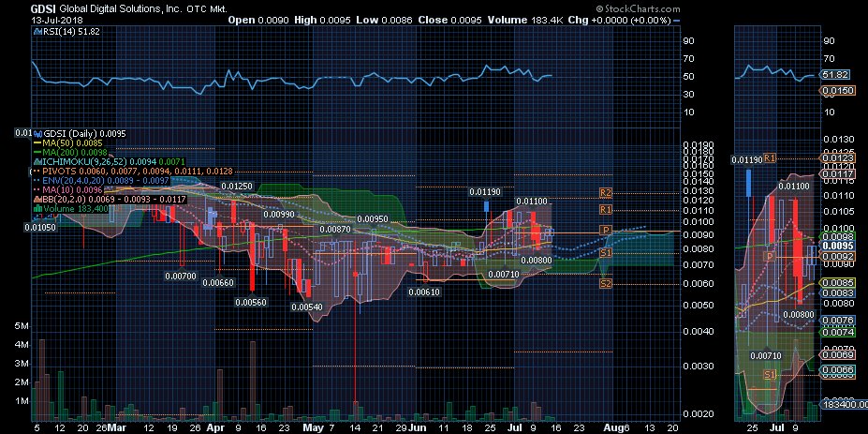Click the May label on the date axis

point(314,427)
